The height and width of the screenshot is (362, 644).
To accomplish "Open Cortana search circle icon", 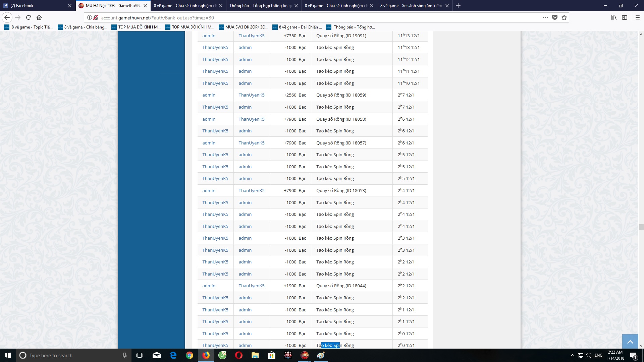I will point(23,355).
